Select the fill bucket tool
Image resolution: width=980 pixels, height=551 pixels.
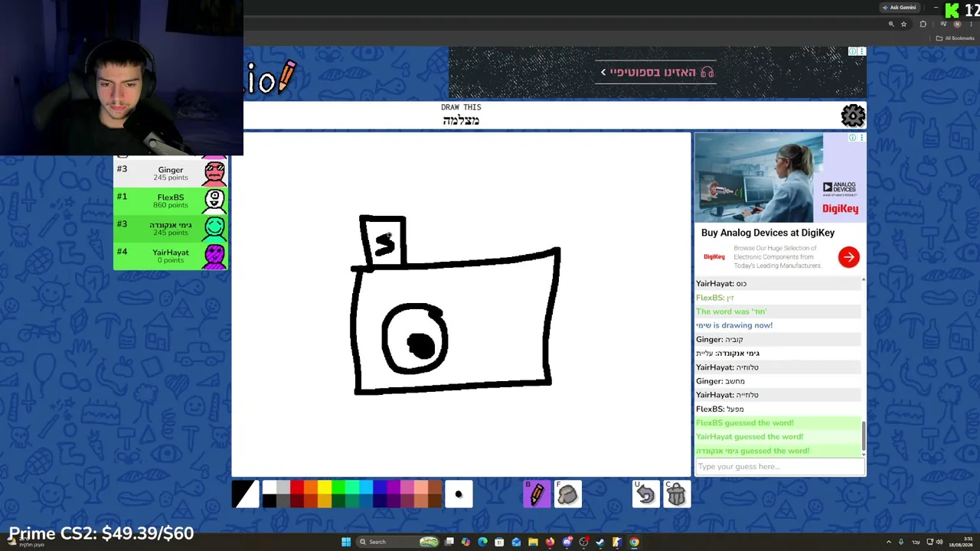tap(568, 494)
